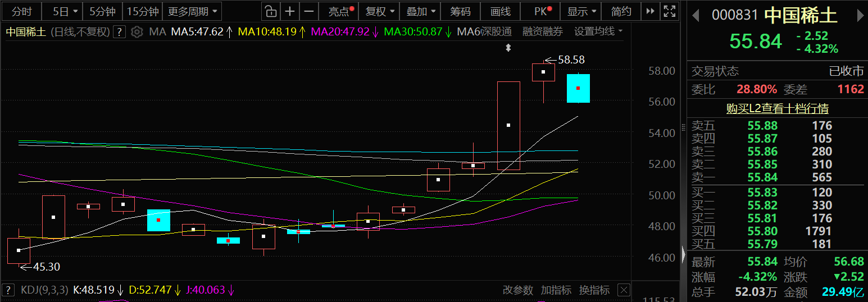The height and width of the screenshot is (302, 868).
Task: Click 买一 price 55.83 row
Action: click(x=777, y=193)
